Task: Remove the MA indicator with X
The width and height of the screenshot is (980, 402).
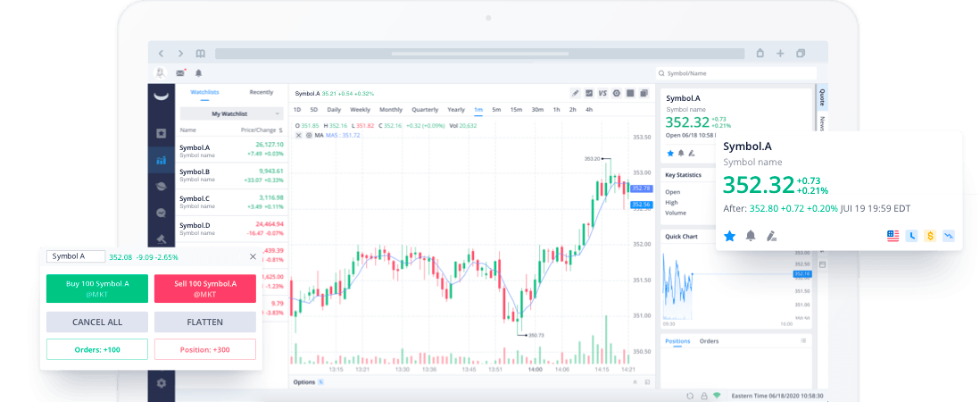Action: click(298, 135)
